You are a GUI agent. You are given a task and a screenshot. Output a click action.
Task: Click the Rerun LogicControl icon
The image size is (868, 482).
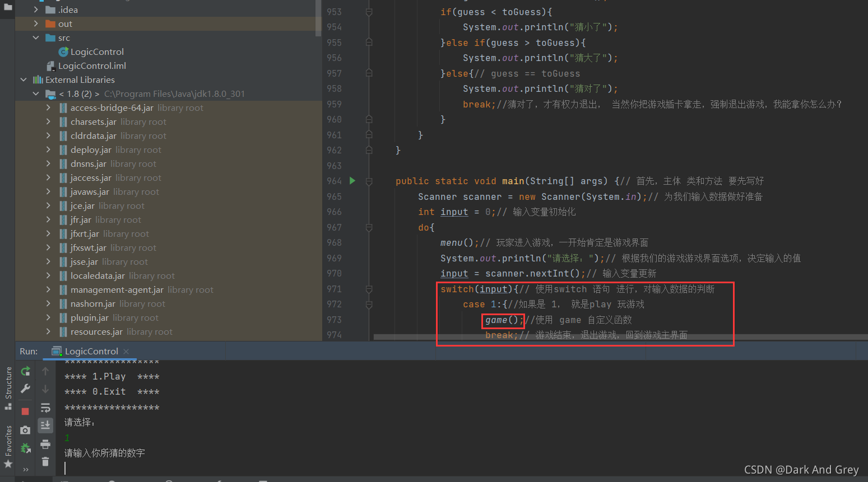click(25, 371)
